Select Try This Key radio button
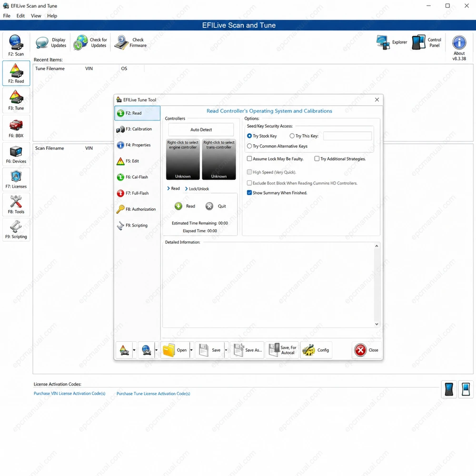The height and width of the screenshot is (476, 476). pyautogui.click(x=292, y=136)
